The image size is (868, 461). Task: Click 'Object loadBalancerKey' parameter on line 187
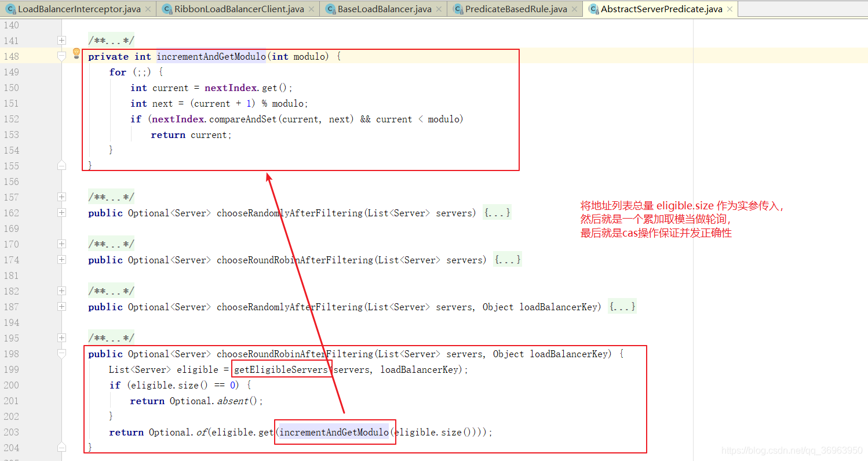tap(540, 307)
